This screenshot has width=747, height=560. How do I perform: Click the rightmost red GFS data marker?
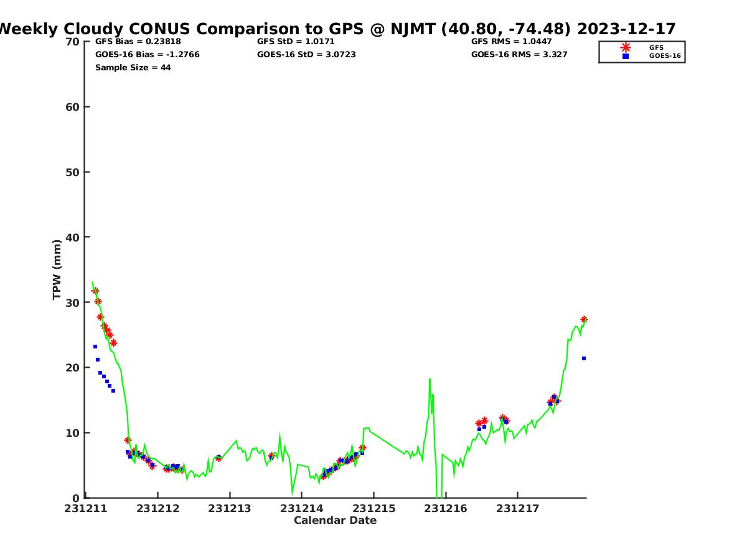(584, 319)
